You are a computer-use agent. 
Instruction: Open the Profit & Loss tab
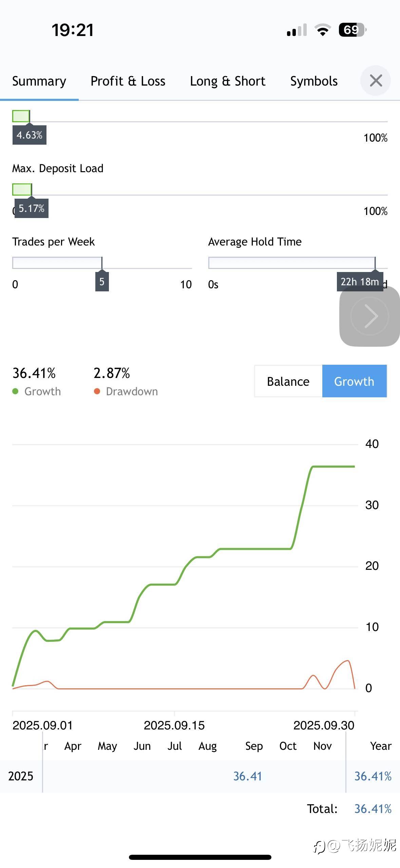[x=128, y=81]
